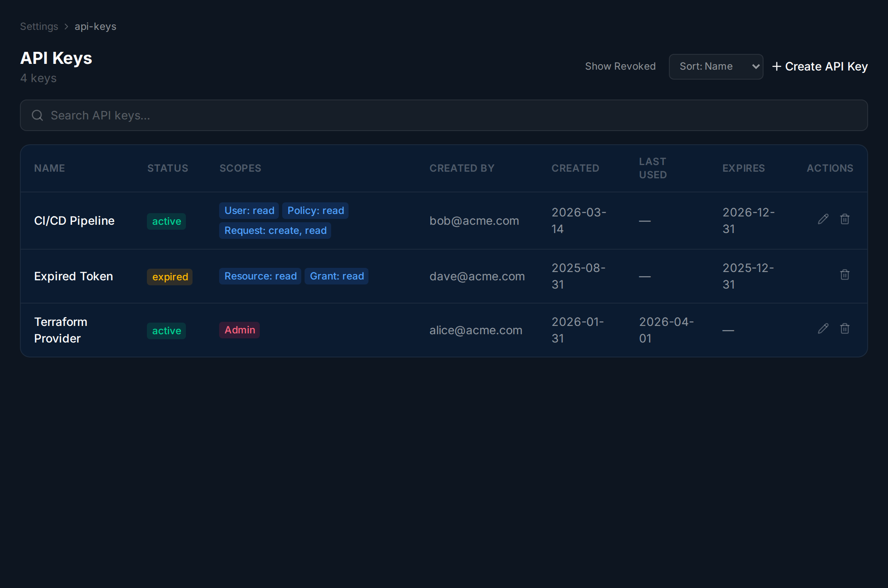Click Create API Key button
Viewport: 888px width, 588px height.
pyautogui.click(x=820, y=66)
